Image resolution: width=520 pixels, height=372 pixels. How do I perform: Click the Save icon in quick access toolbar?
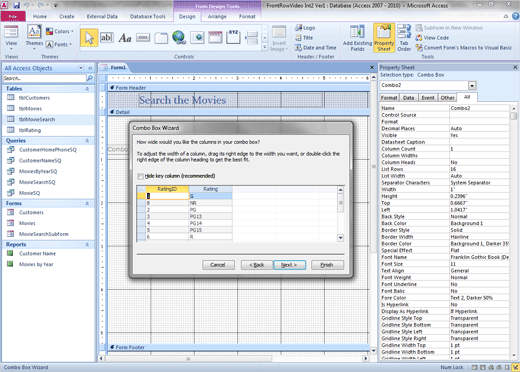pos(16,5)
